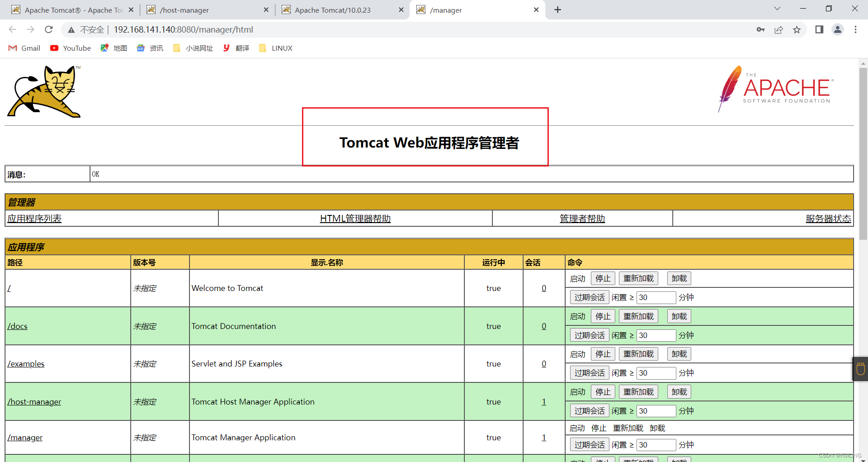Reload the /examples application
868x462 pixels.
tap(638, 354)
